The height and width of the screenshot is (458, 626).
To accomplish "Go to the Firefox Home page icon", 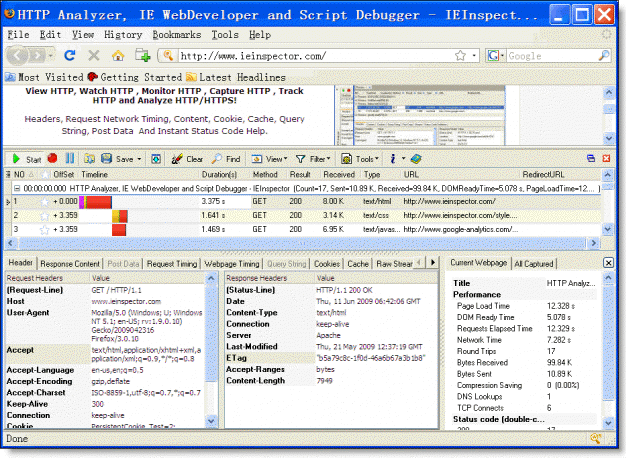I will click(119, 56).
